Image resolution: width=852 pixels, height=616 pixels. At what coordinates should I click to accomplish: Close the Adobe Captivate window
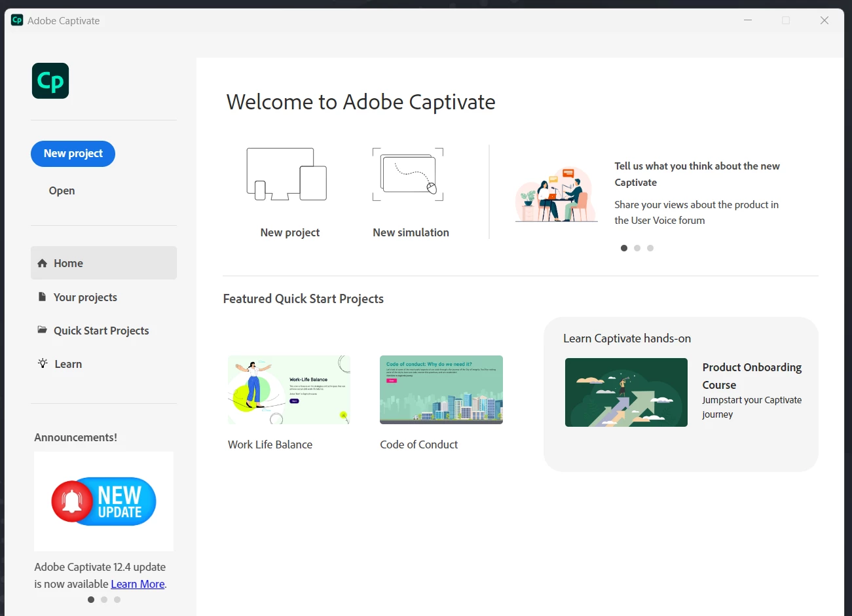tap(824, 20)
